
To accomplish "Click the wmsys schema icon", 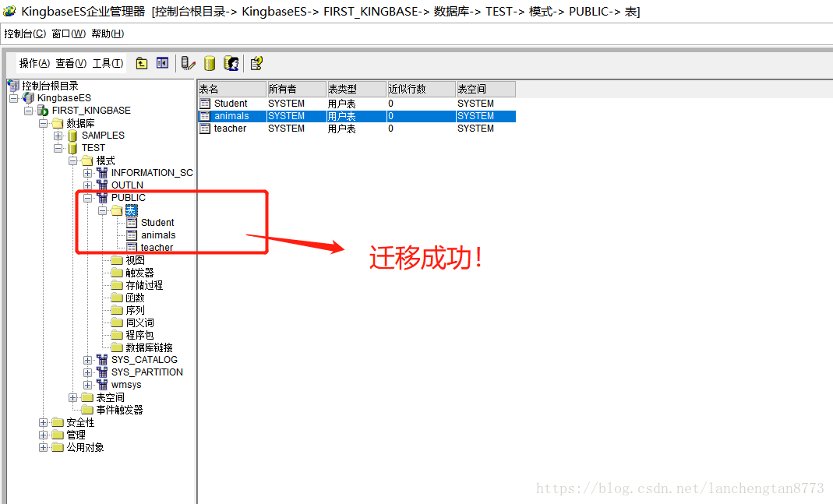I will 102,385.
